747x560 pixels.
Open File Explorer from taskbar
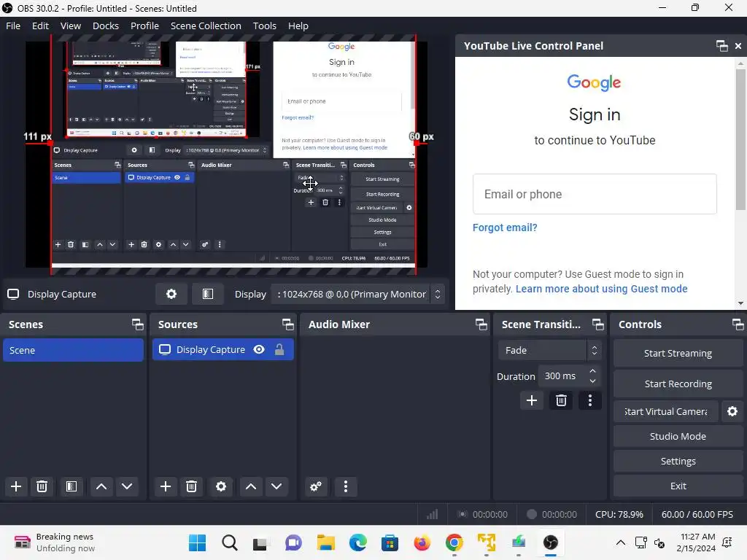click(326, 542)
